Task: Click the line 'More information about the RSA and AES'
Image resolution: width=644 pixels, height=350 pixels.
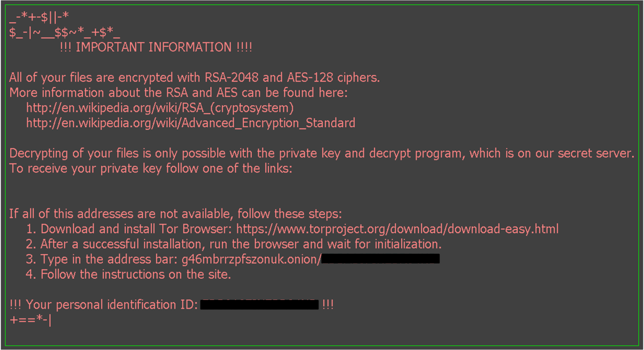Action: 179,93
